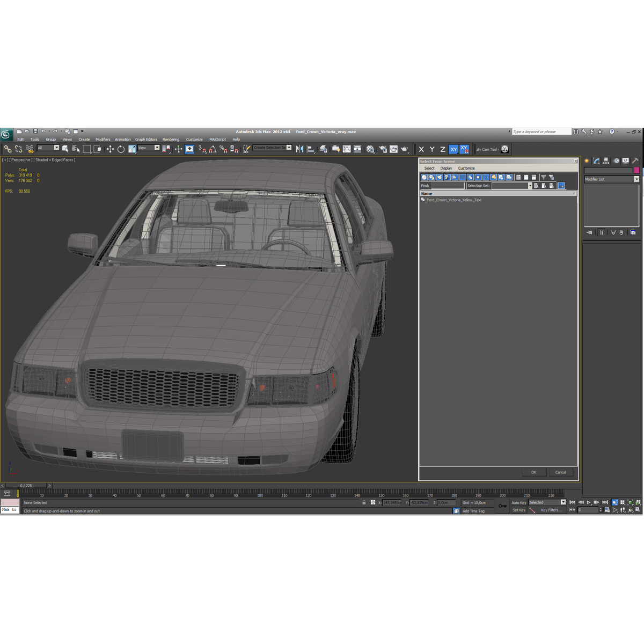Open the Display menu in Select From Scene
This screenshot has height=644, width=644.
[x=446, y=168]
